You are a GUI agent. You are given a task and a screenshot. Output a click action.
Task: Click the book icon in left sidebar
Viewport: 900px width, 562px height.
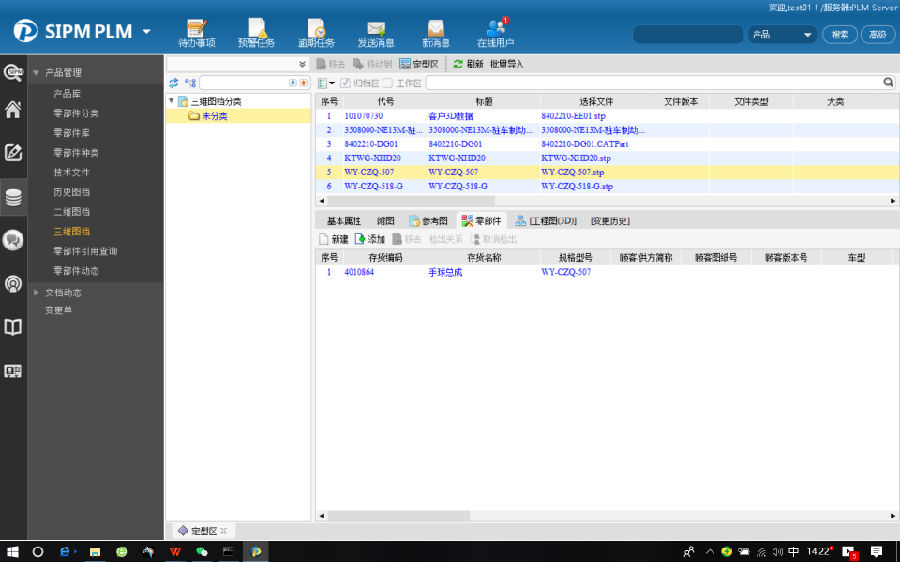click(x=13, y=327)
